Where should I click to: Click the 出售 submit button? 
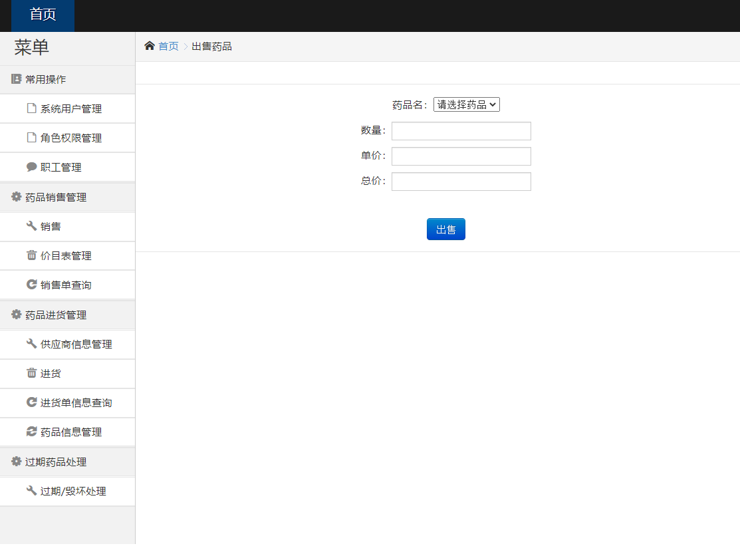(445, 229)
